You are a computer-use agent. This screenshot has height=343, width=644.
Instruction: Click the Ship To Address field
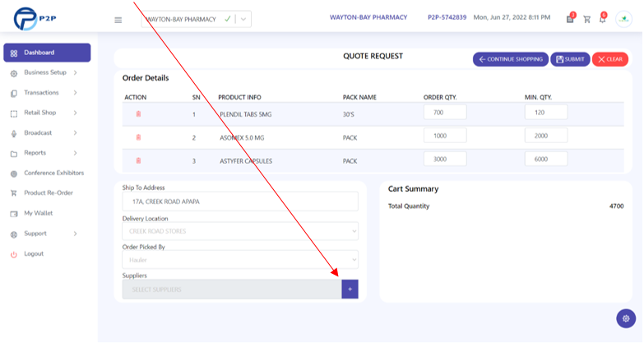240,202
